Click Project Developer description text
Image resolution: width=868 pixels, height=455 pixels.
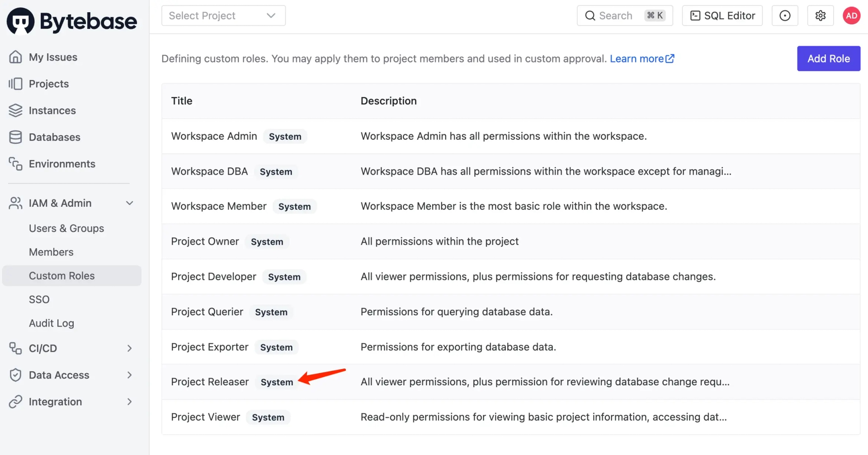click(538, 277)
